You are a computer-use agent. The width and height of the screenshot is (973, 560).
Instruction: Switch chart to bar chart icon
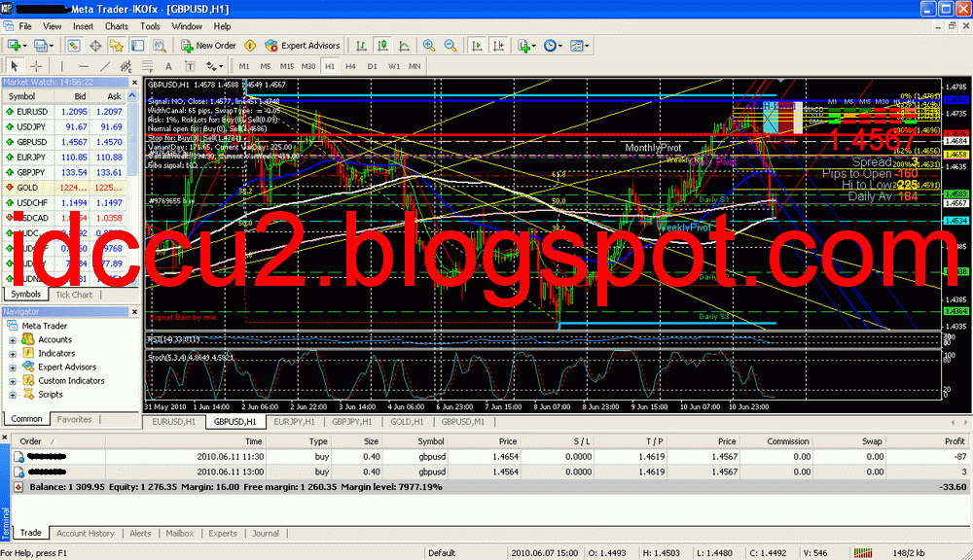coord(361,46)
